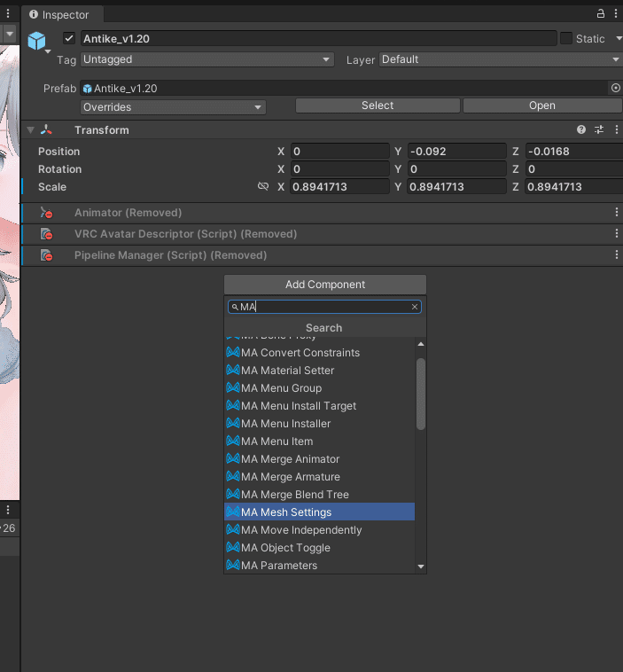Edit the object name field Antike_v1.20
This screenshot has height=672, width=623.
coord(318,39)
